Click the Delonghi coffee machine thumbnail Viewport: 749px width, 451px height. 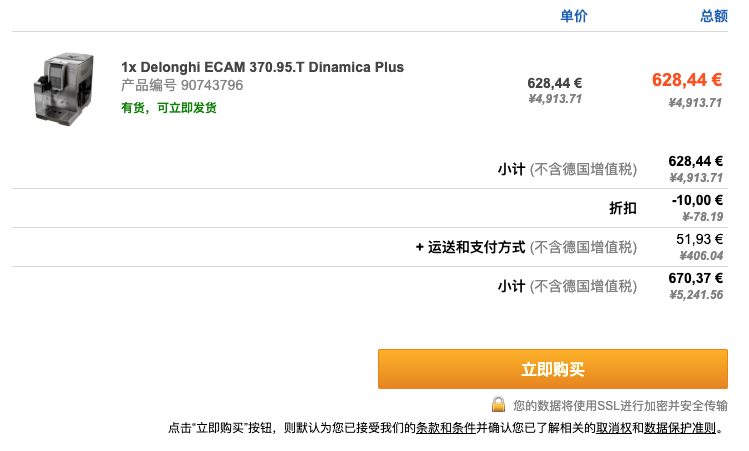tap(63, 89)
